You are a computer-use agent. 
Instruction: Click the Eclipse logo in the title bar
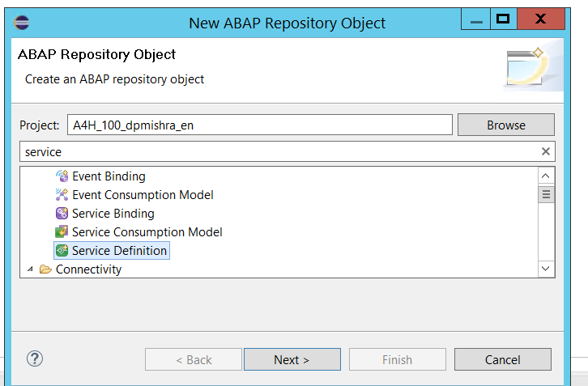pyautogui.click(x=22, y=23)
